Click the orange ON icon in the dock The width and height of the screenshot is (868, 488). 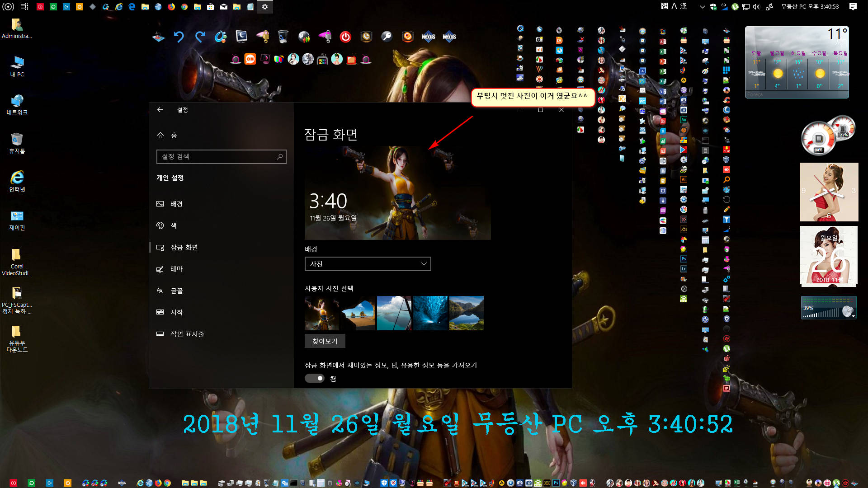point(250,59)
